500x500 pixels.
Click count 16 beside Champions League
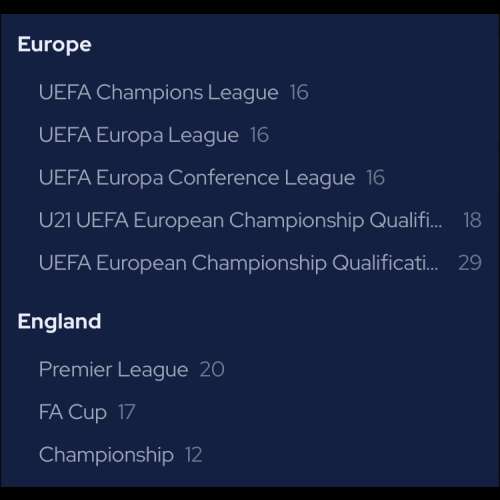(x=299, y=92)
